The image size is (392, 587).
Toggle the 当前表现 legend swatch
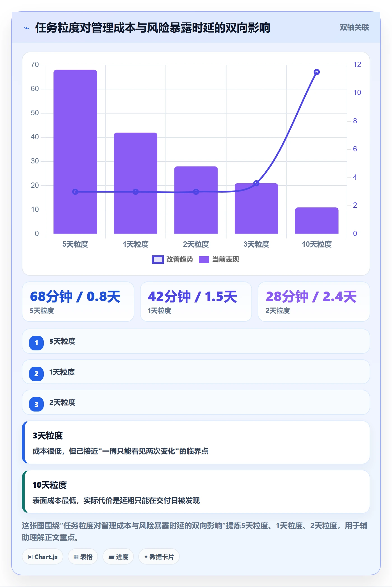pyautogui.click(x=204, y=260)
